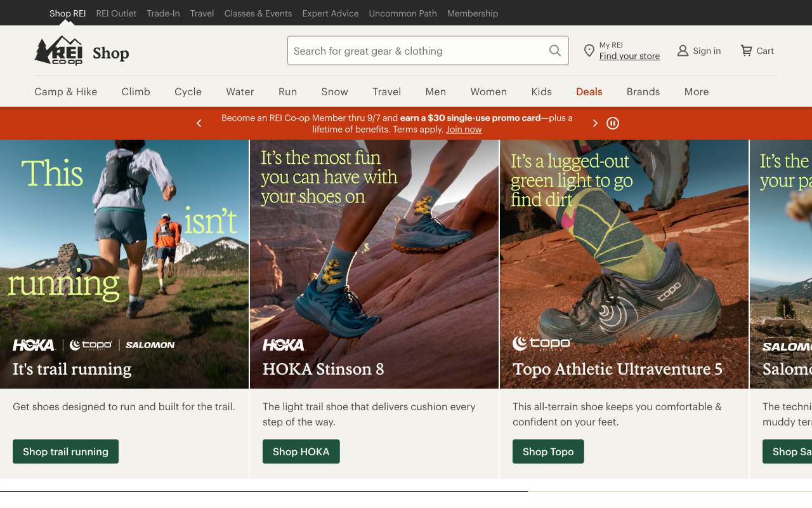This screenshot has width=812, height=508.
Task: Open the Camp & Hike menu
Action: 66,91
